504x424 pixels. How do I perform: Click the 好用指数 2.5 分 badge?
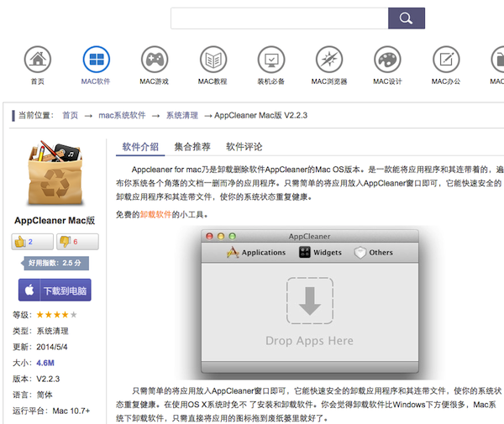[x=55, y=263]
